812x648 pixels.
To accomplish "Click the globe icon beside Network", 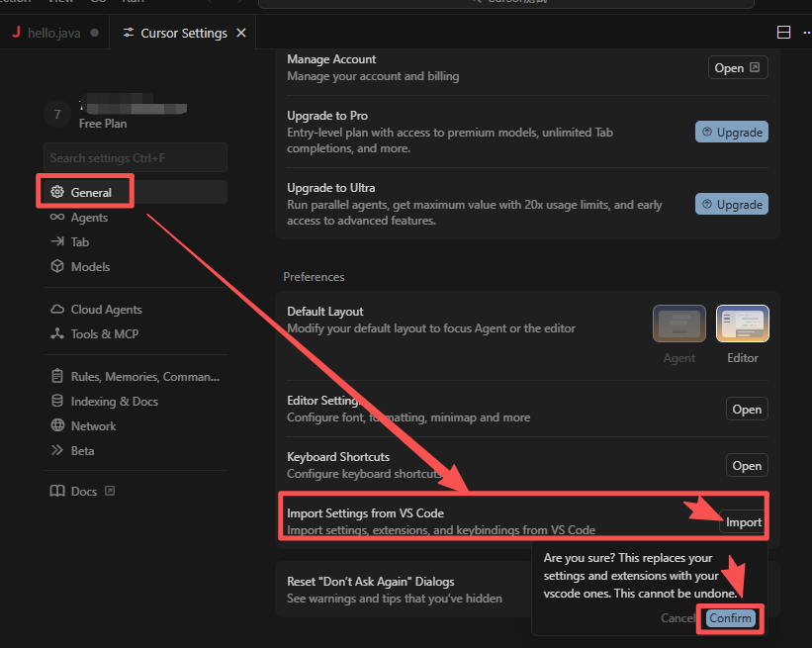I will tap(57, 425).
